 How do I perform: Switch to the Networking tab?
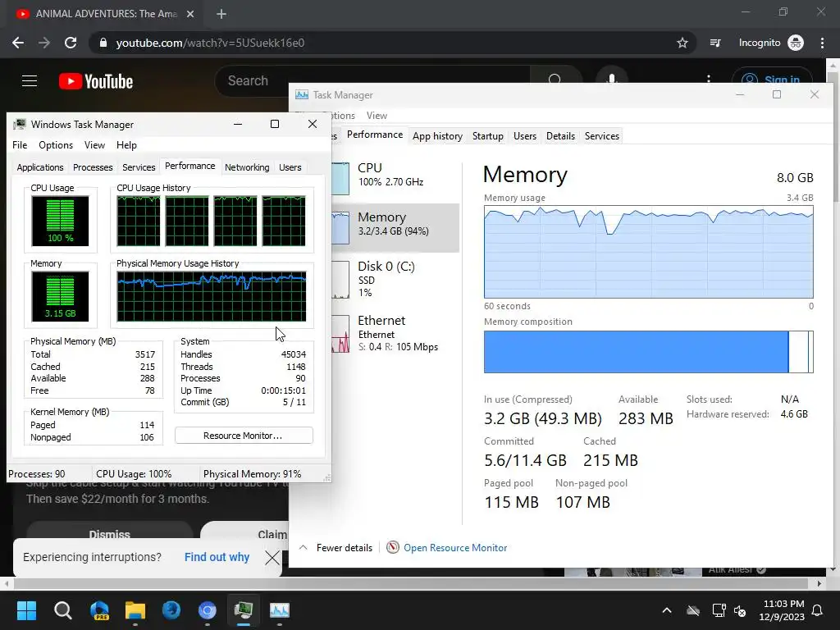tap(247, 167)
